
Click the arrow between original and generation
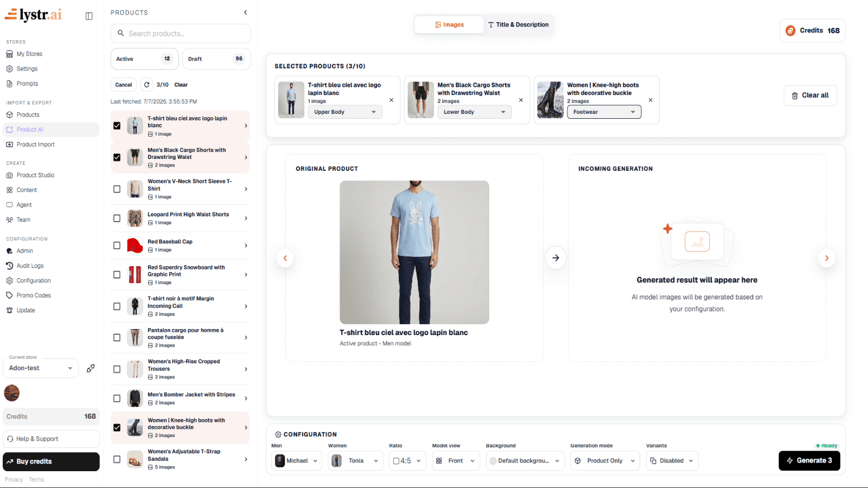click(x=556, y=258)
